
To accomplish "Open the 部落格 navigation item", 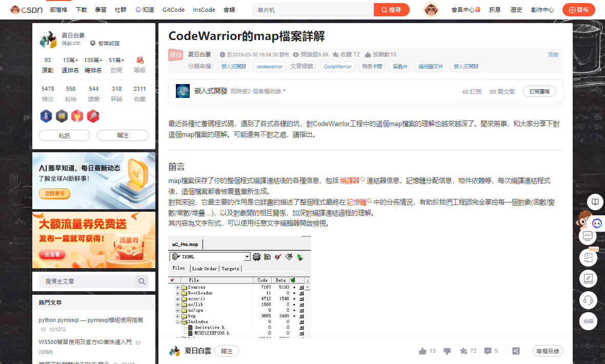I will pos(58,10).
